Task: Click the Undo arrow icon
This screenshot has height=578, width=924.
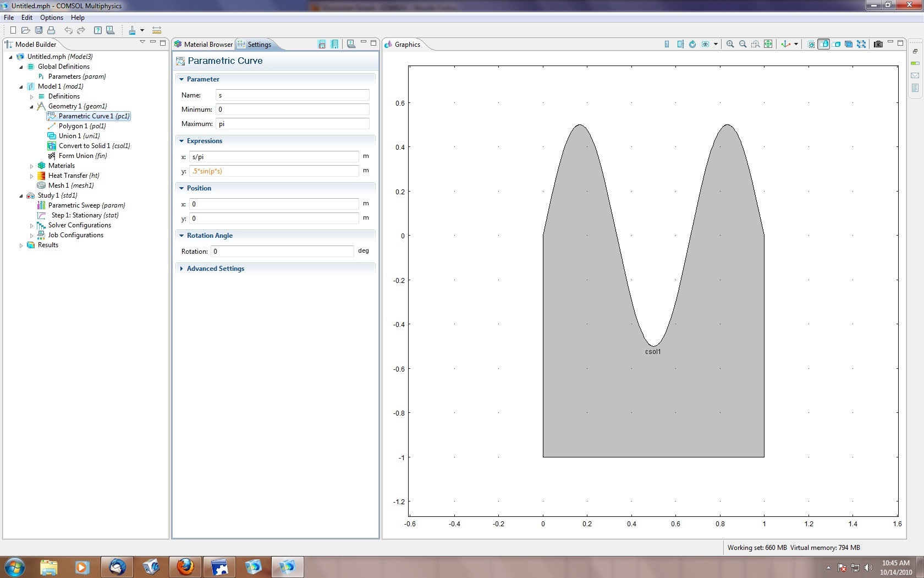Action: click(x=68, y=30)
